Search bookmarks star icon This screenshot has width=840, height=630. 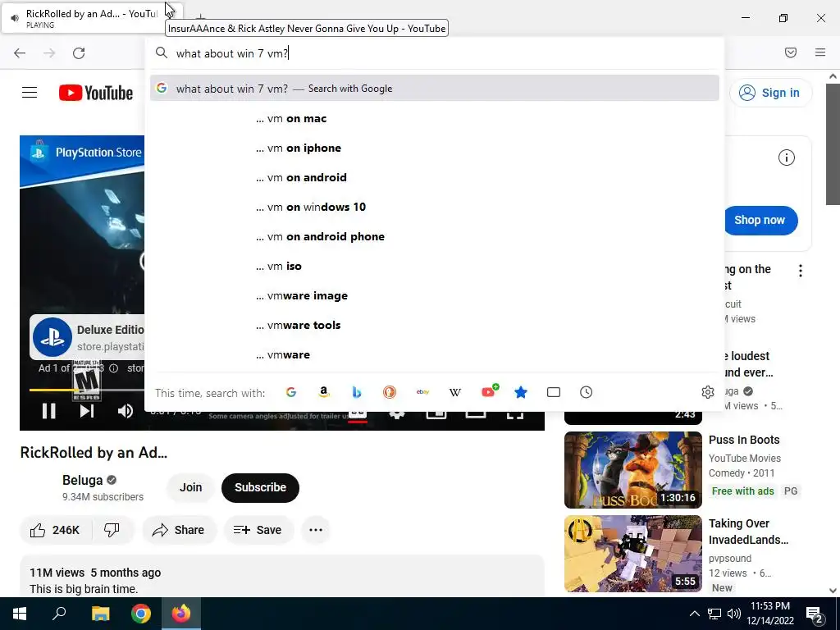point(521,392)
